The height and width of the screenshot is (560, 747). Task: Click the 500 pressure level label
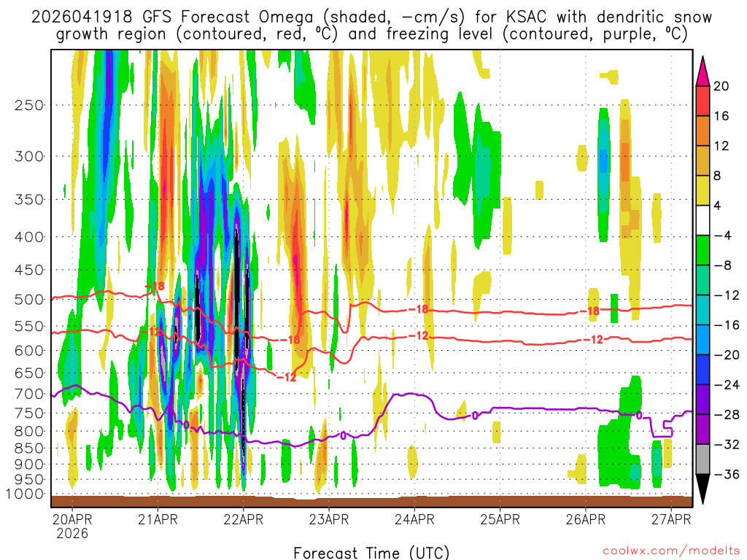pyautogui.click(x=29, y=300)
